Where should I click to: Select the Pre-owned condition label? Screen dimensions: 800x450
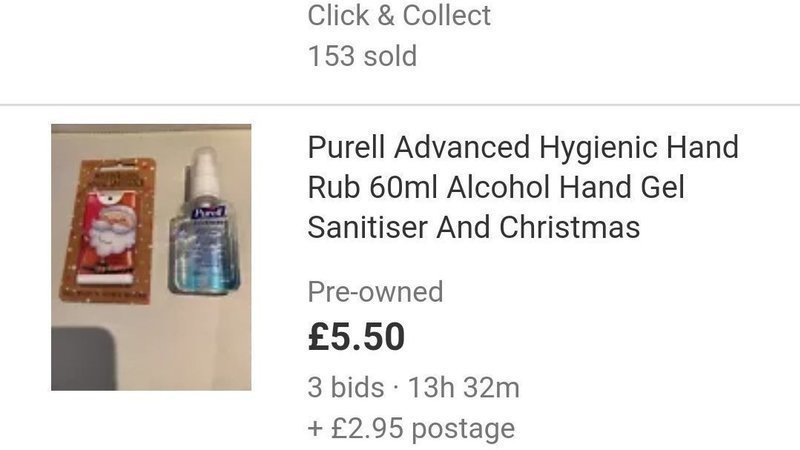coord(376,292)
